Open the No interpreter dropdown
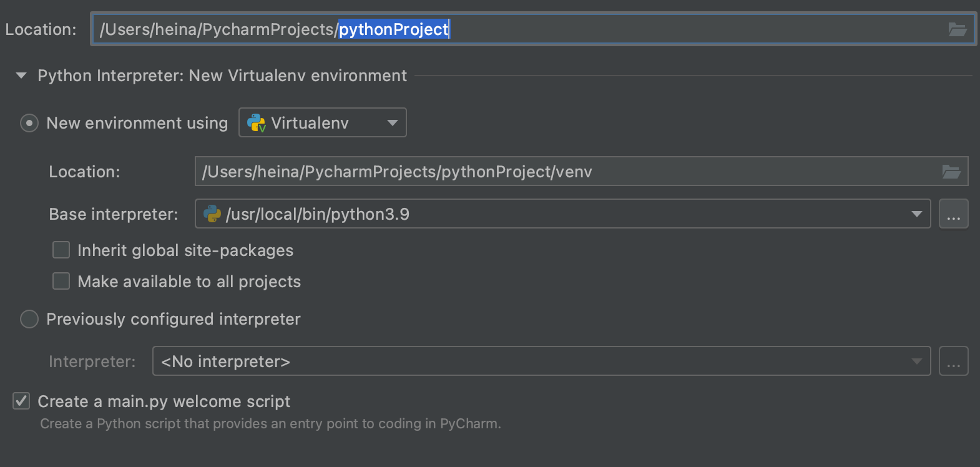 (542, 361)
